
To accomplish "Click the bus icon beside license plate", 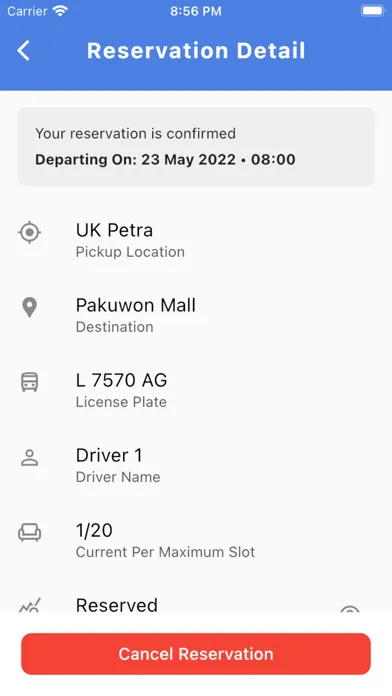I will (30, 382).
